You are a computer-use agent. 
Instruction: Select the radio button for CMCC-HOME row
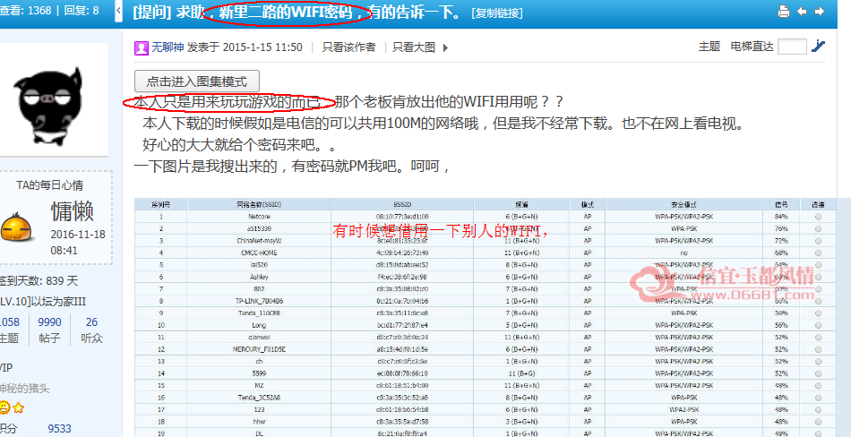click(818, 253)
